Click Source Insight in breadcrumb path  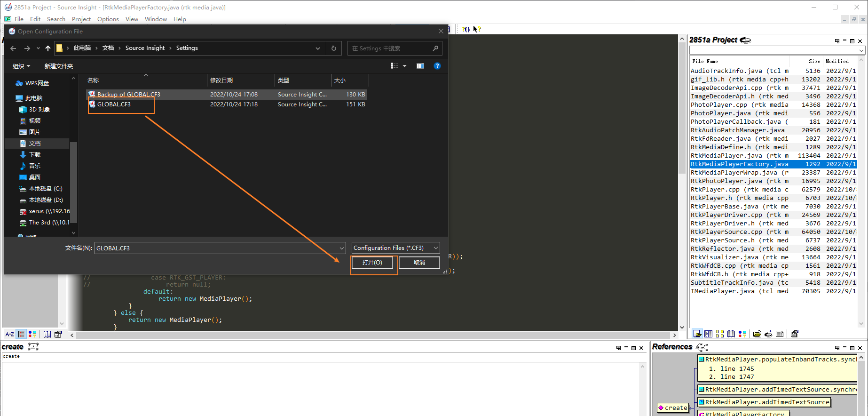pos(145,48)
